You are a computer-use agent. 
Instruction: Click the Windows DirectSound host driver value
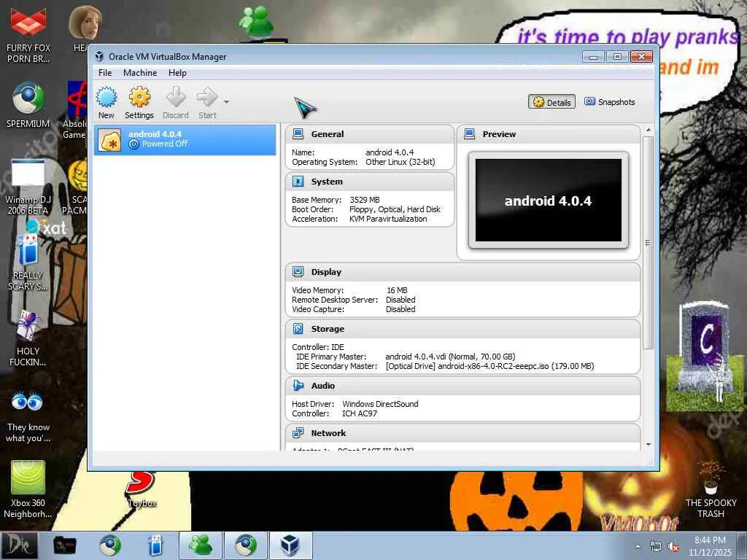[x=380, y=404]
